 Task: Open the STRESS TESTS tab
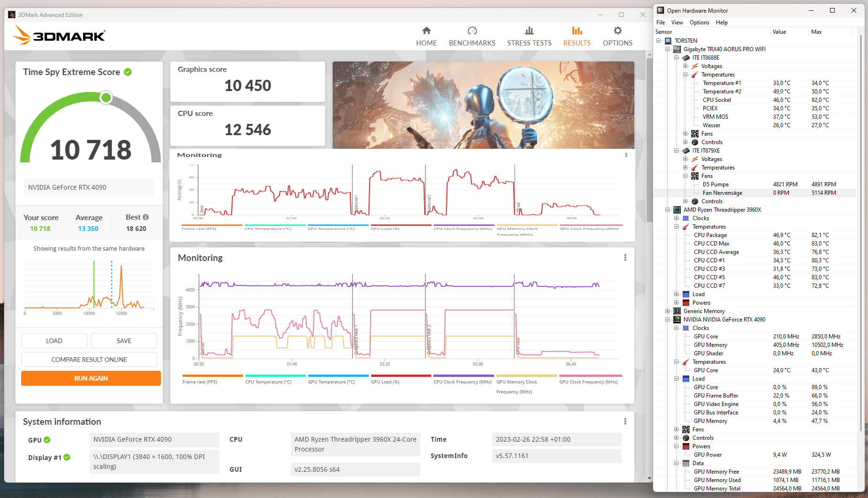pos(529,37)
